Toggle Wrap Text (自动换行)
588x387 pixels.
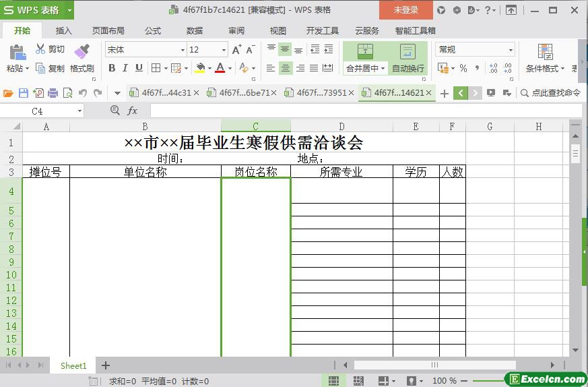408,58
